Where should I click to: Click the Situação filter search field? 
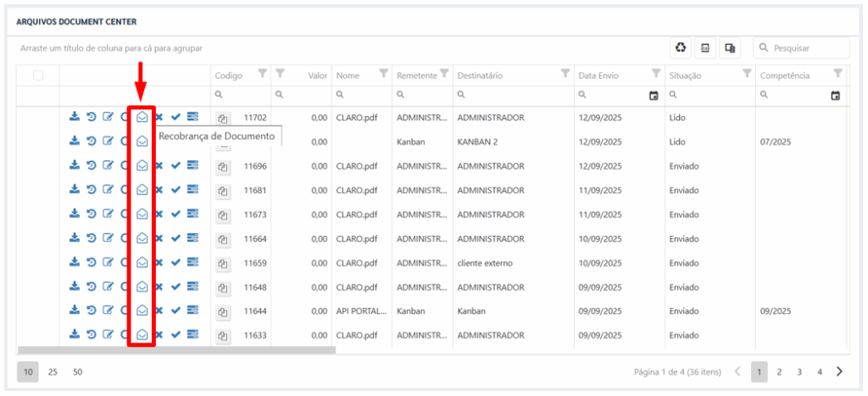[709, 96]
